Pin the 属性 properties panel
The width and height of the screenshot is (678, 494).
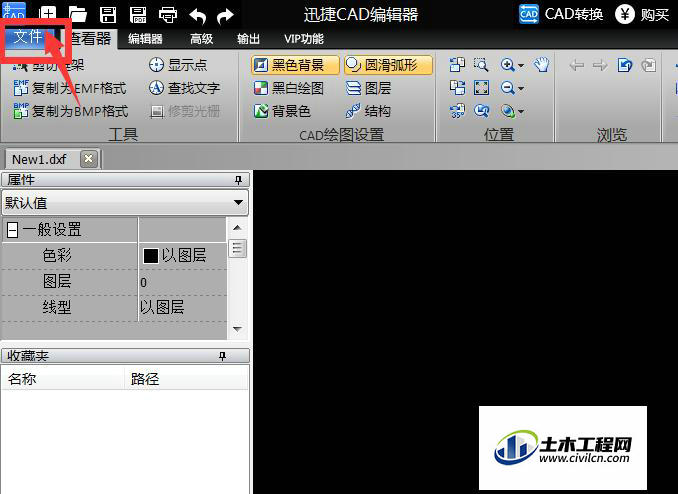tap(238, 180)
